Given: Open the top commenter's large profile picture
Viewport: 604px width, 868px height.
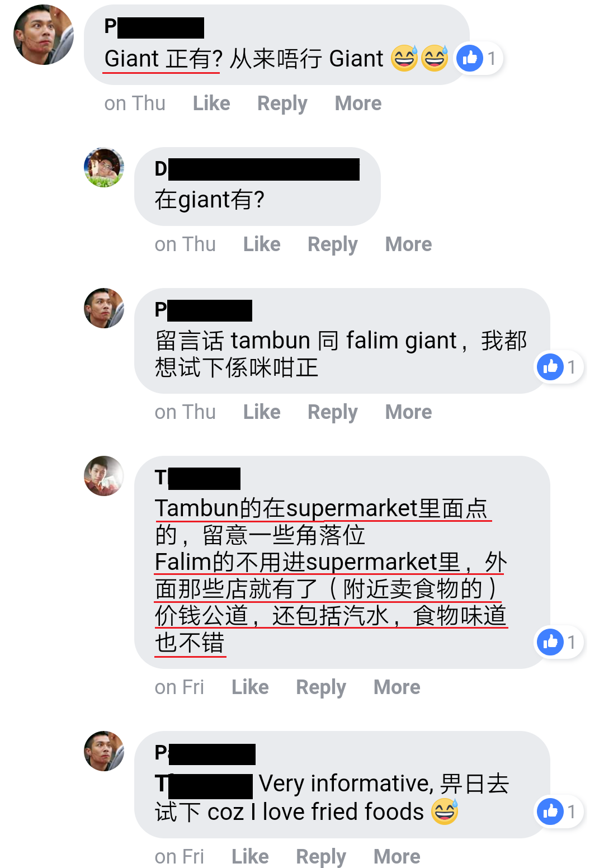Looking at the screenshot, I should [x=44, y=35].
